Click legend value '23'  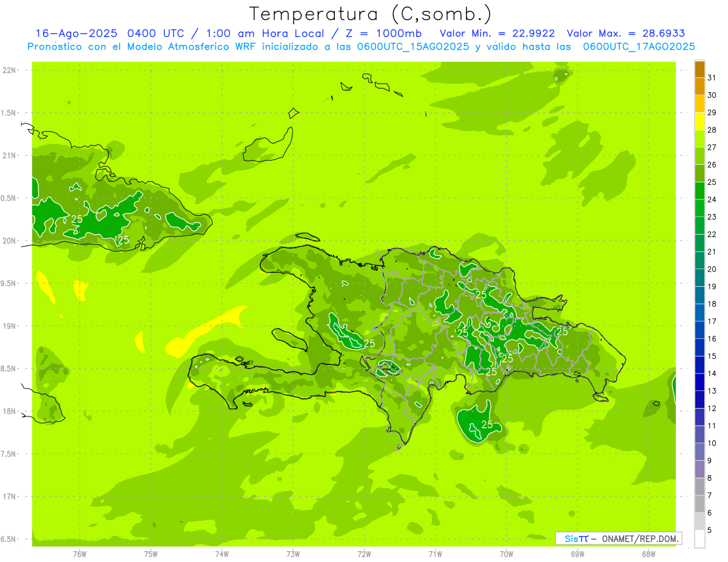coord(712,217)
